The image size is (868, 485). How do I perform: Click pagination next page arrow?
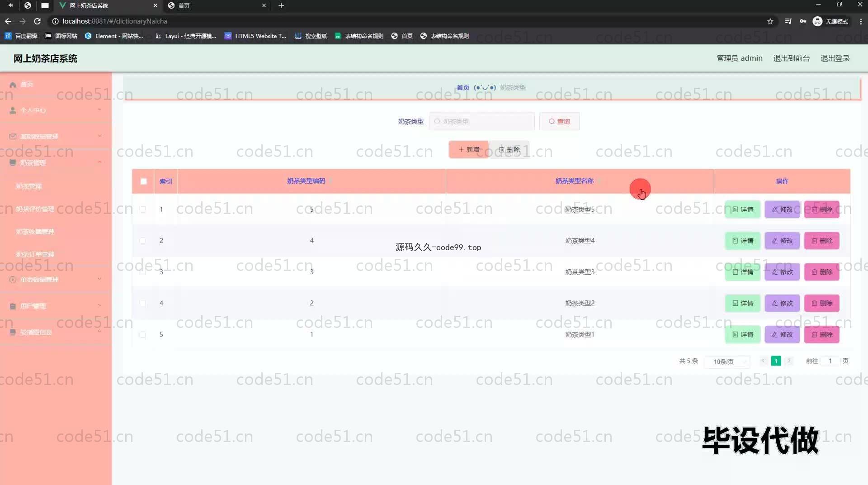pyautogui.click(x=789, y=361)
